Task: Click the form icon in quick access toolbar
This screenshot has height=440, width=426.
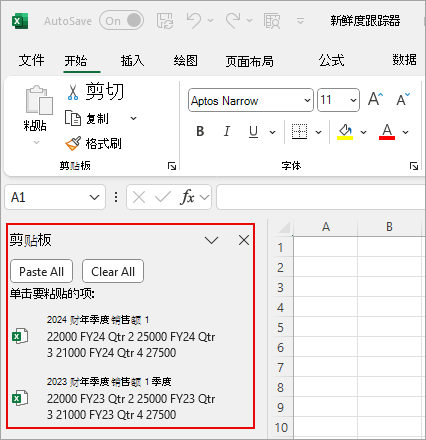Action: [x=272, y=21]
